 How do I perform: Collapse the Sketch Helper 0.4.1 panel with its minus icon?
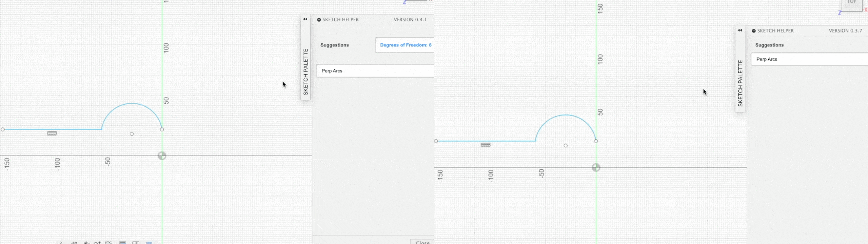(x=319, y=20)
